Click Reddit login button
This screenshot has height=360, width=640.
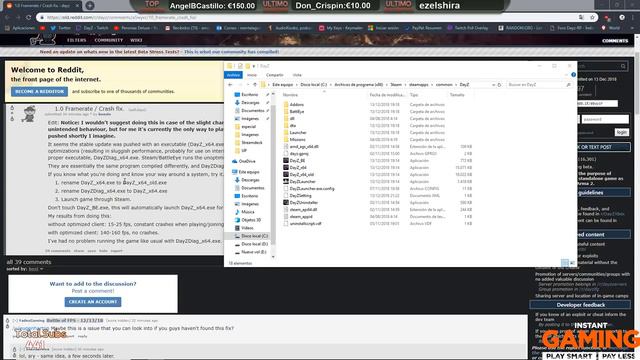tap(622, 132)
